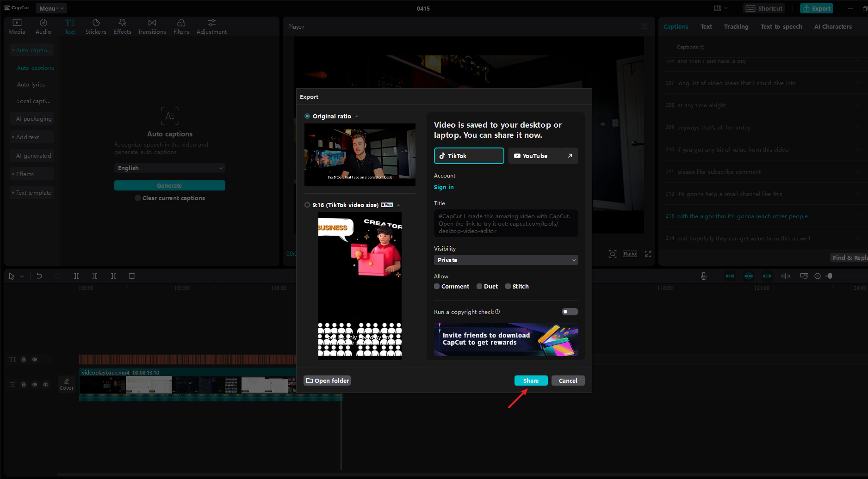Click the Original ratio video thumbnail

(x=360, y=154)
